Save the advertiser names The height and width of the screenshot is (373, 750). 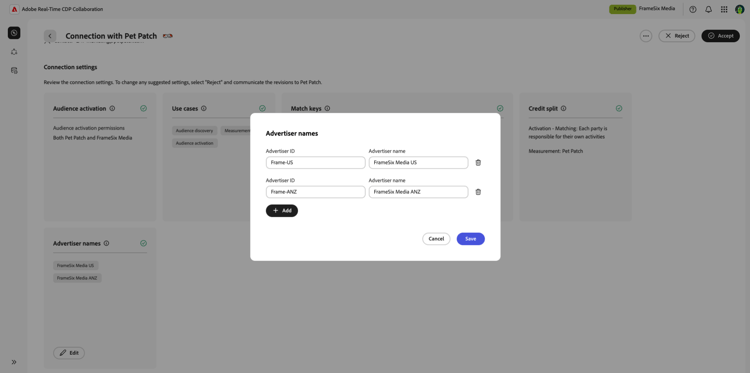[x=471, y=239]
